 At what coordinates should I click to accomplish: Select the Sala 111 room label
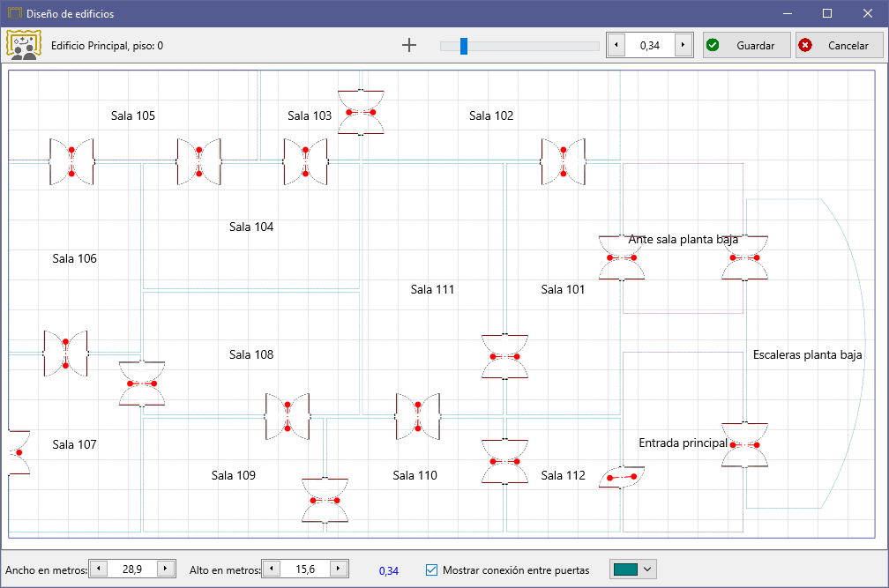tap(432, 289)
